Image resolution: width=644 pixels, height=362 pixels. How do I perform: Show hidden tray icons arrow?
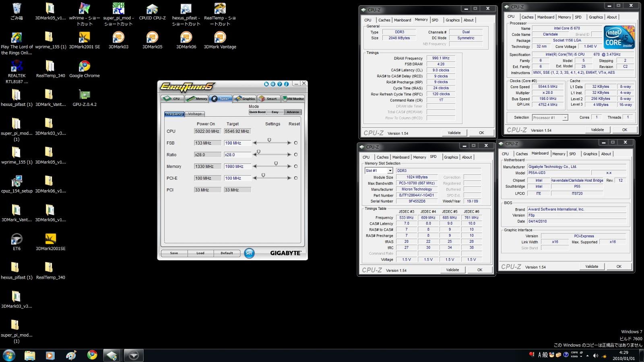[587, 356]
